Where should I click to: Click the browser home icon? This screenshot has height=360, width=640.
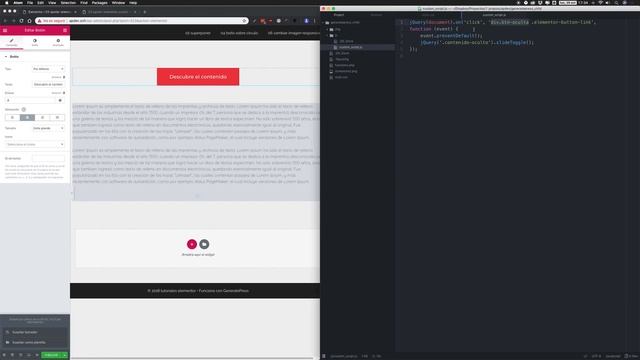click(x=29, y=20)
